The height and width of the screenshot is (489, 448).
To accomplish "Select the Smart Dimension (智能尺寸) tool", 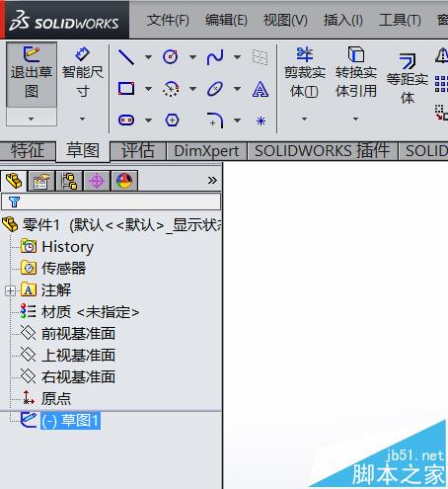I will [82, 73].
